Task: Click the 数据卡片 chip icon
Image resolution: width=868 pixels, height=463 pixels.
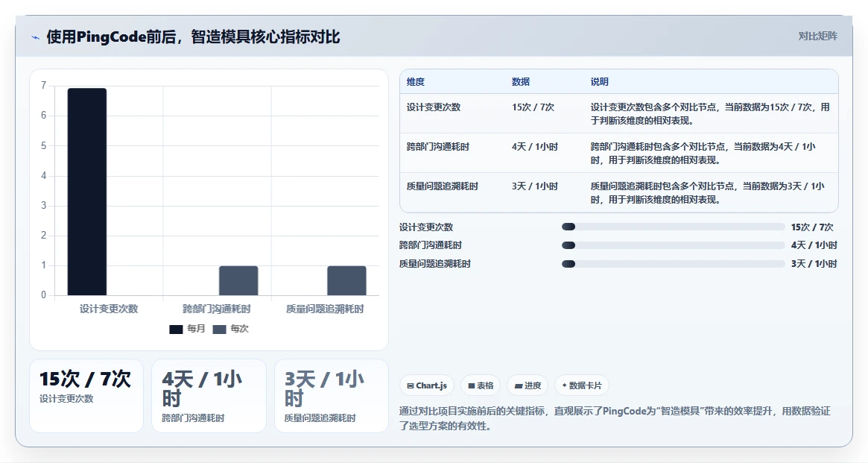Action: (x=564, y=385)
